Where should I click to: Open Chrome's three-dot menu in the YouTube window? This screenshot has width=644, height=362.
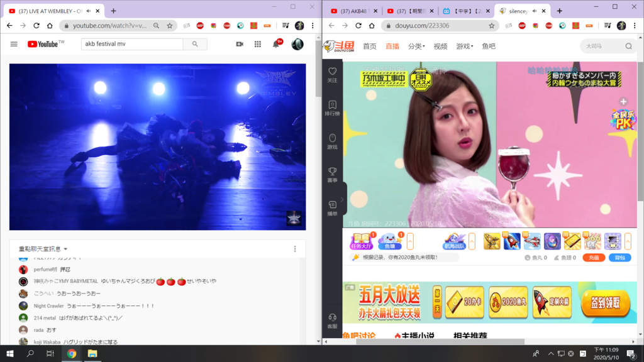(313, 25)
